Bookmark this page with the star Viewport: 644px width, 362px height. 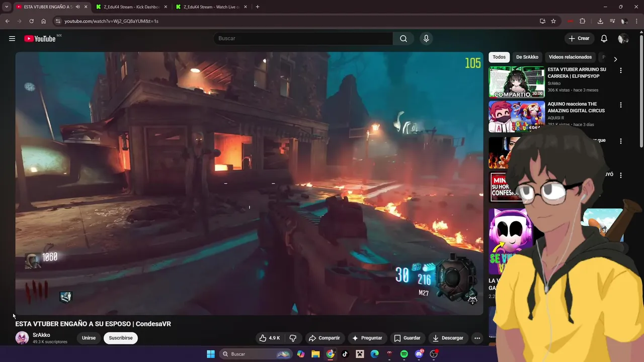(x=553, y=21)
